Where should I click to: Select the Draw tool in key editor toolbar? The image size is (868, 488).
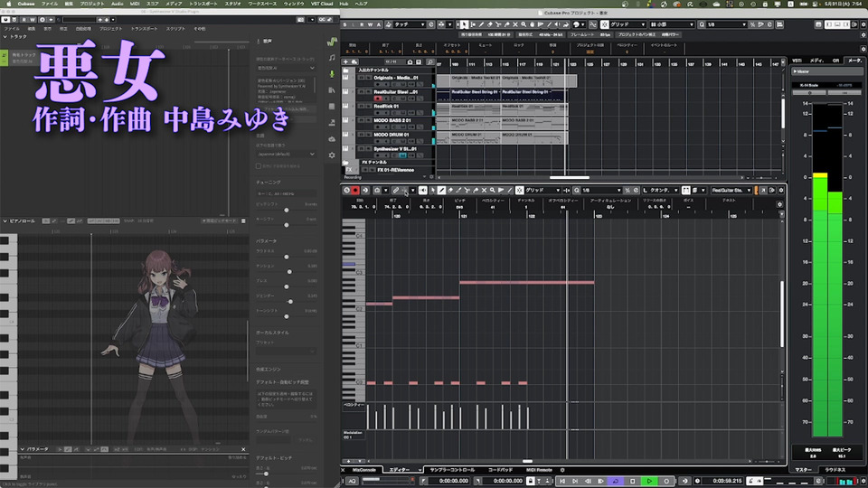coord(441,190)
